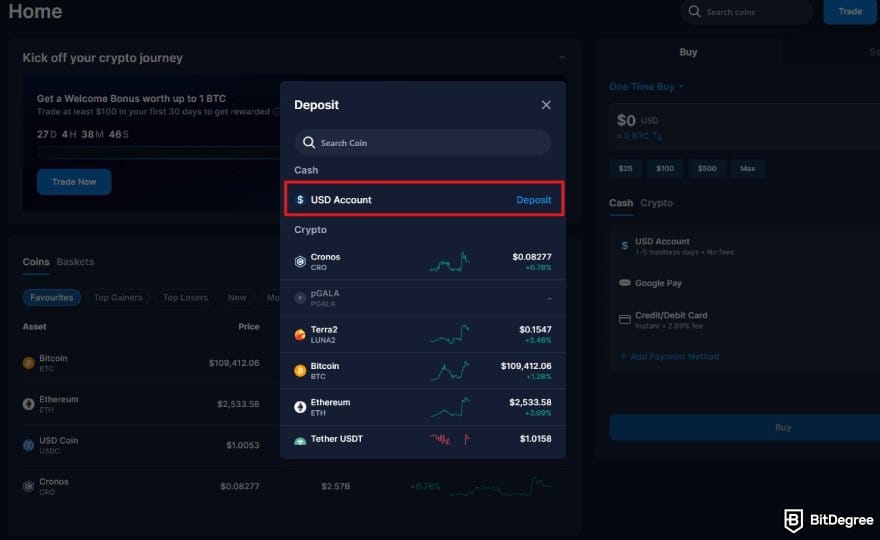This screenshot has height=540, width=880.
Task: Select the Top Gainers filter chip
Action: 118,298
